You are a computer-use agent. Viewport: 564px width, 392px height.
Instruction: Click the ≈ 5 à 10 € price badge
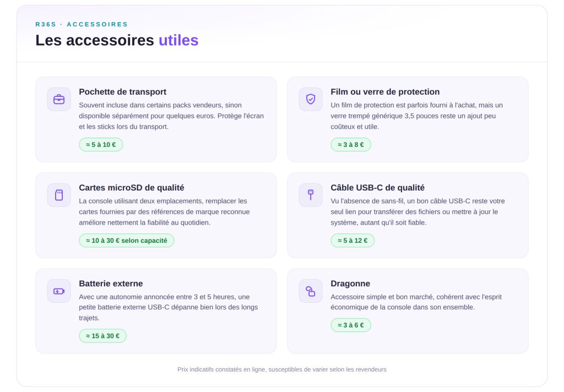click(x=101, y=145)
